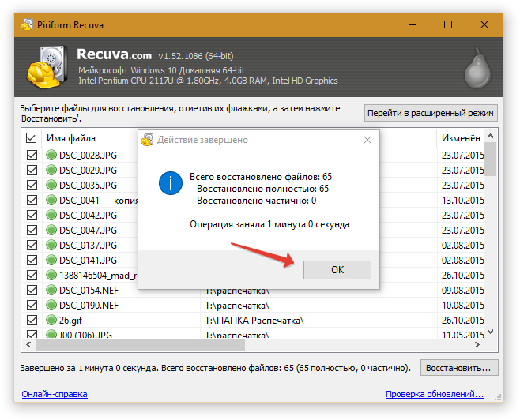
Task: Click vertical scrollbar up arrow
Action: click(491, 136)
